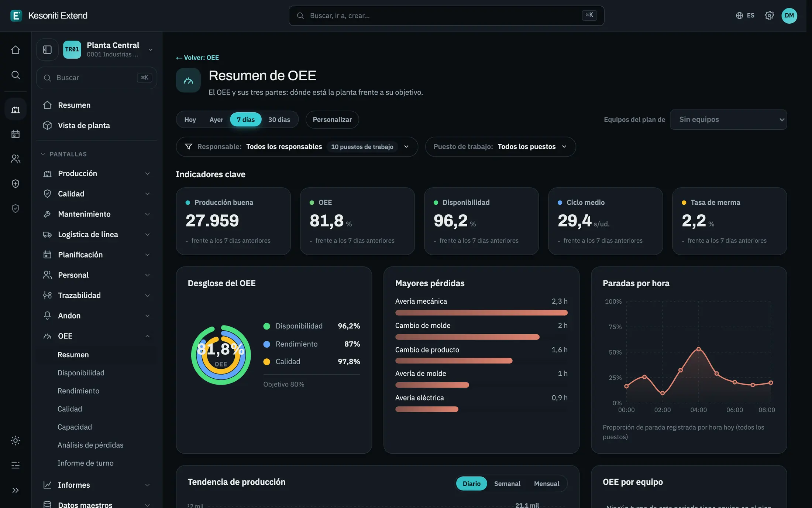Screen dimensions: 812x508
Task: Click the search magnifier in left rail
Action: point(16,75)
